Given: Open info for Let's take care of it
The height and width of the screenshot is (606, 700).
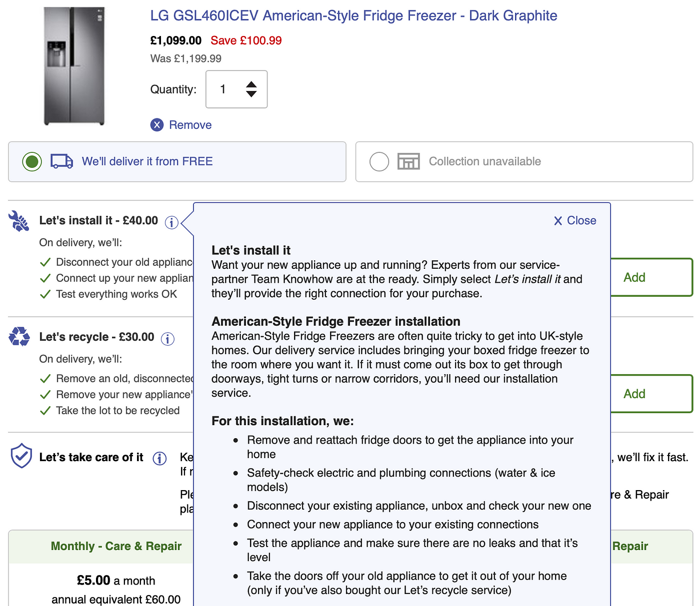Looking at the screenshot, I should [159, 458].
